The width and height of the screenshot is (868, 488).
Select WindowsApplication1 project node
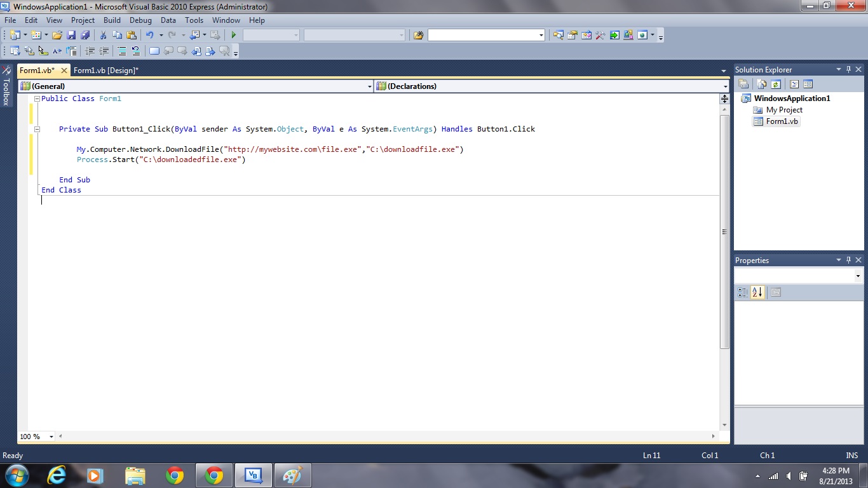(792, 98)
